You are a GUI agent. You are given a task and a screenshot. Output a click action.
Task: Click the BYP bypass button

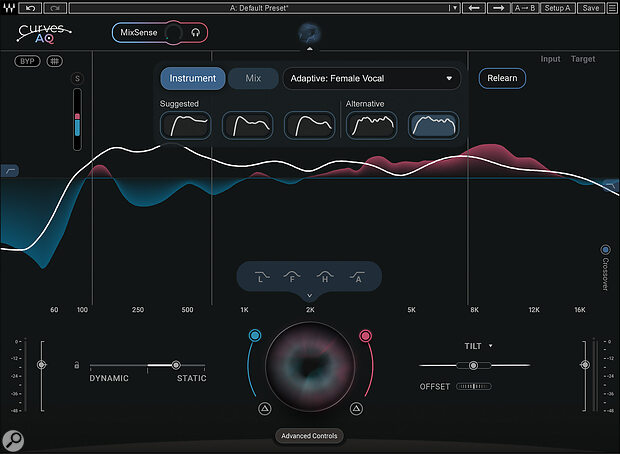[27, 62]
